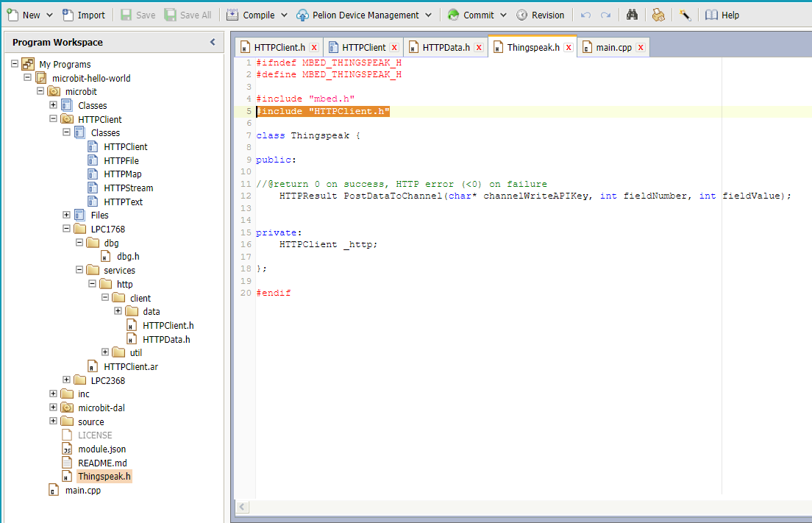This screenshot has height=523, width=812.
Task: Click Save All in toolbar
Action: coord(188,15)
